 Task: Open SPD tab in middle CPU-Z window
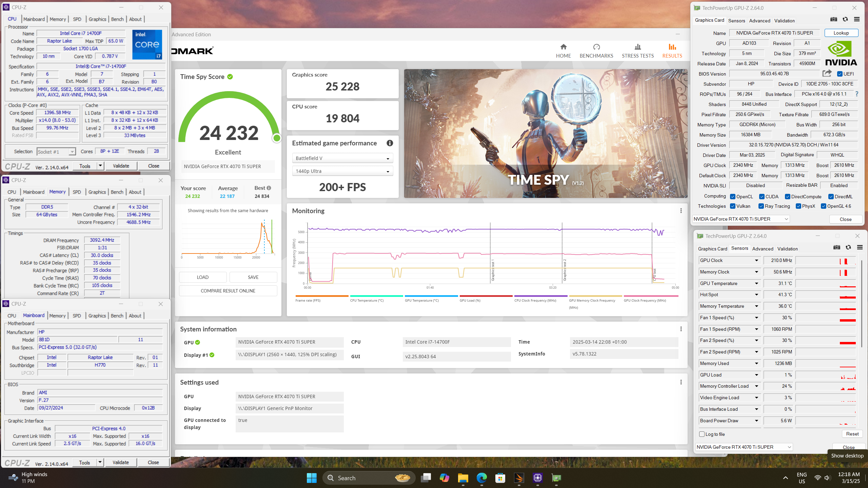77,192
